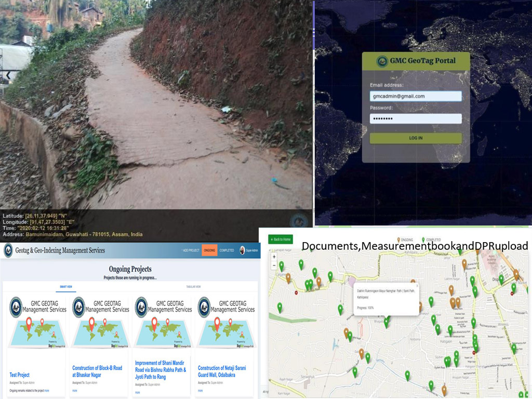The image size is (532, 399).
Task: Click the Back to Home button
Action: [x=281, y=239]
